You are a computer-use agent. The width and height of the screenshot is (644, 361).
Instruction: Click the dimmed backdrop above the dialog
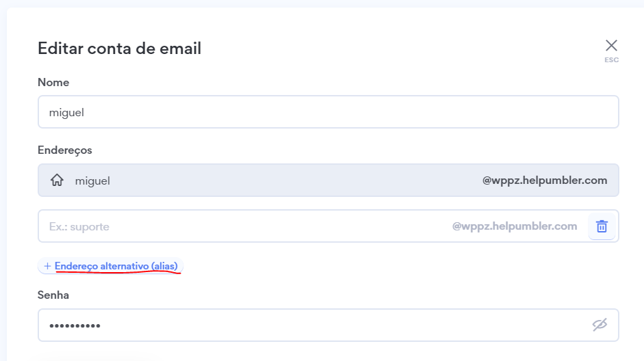point(322,3)
